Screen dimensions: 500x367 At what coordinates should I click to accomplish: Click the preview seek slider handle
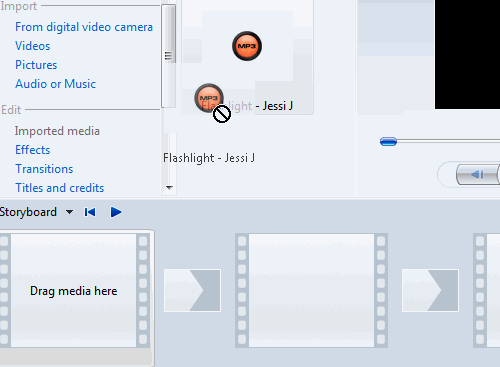click(388, 142)
